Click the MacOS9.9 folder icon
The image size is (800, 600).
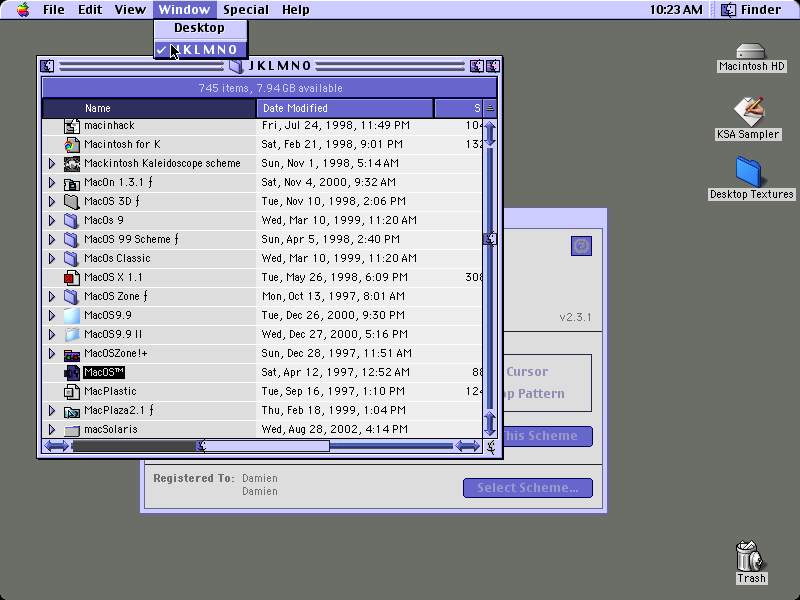click(71, 315)
